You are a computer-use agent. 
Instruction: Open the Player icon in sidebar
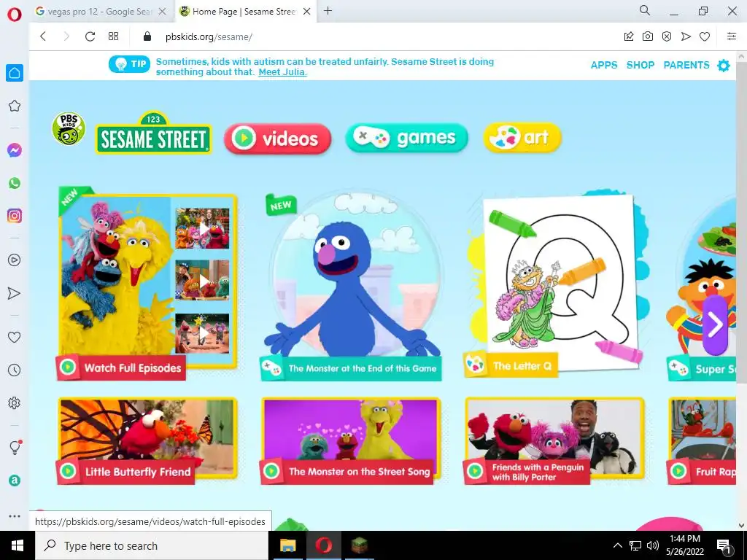15,260
